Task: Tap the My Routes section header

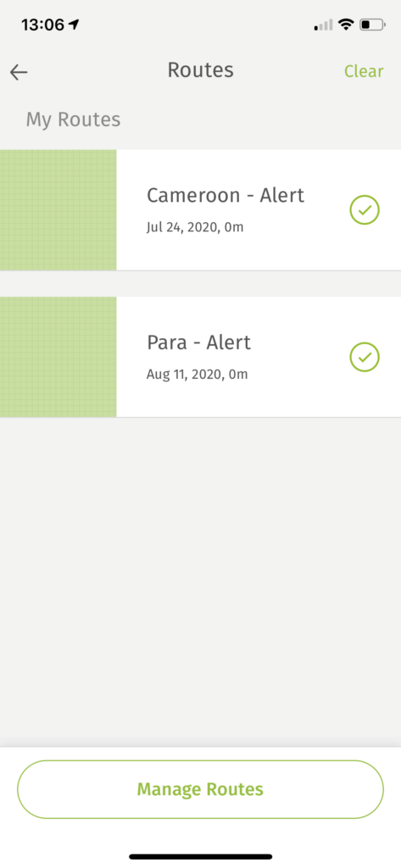Action: click(x=73, y=120)
